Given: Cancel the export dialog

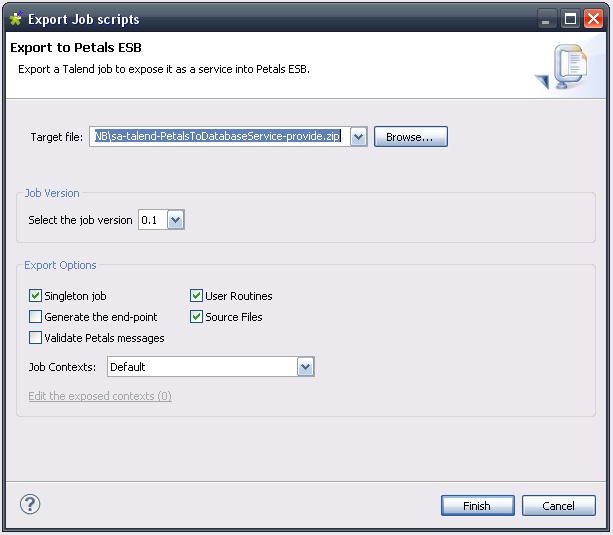Looking at the screenshot, I should [558, 506].
